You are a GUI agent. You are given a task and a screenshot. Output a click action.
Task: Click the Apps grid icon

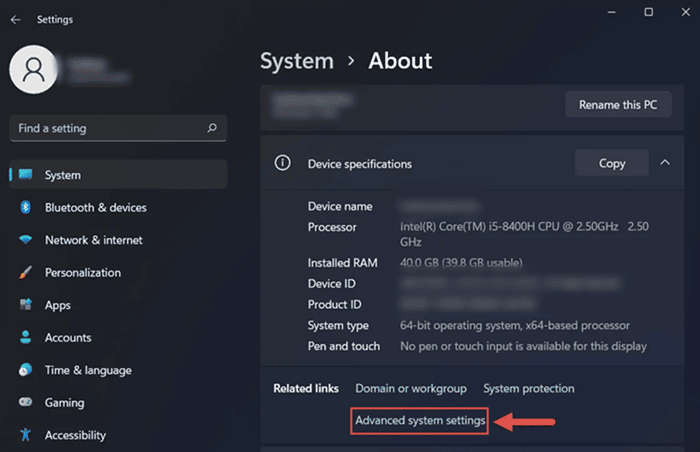(25, 305)
